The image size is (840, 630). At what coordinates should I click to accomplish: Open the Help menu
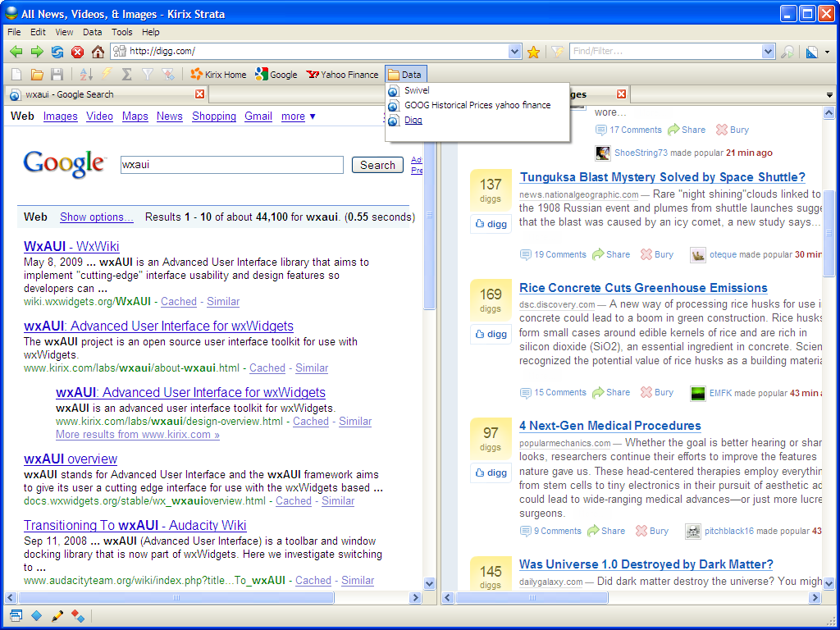tap(151, 32)
